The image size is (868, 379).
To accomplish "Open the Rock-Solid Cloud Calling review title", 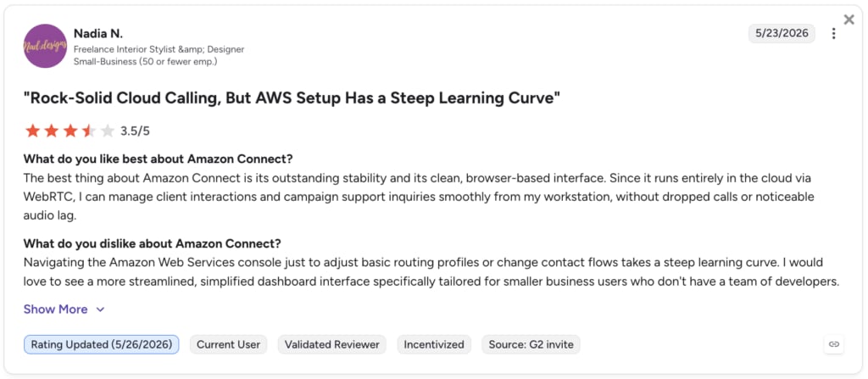I will pos(292,98).
